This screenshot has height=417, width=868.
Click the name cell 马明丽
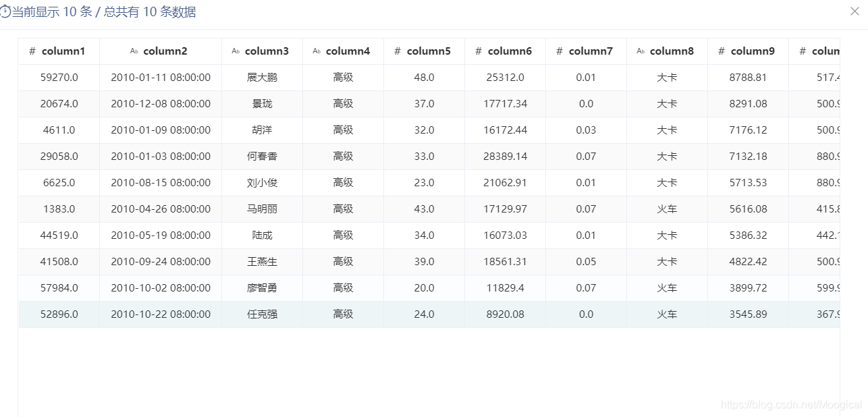pos(262,209)
